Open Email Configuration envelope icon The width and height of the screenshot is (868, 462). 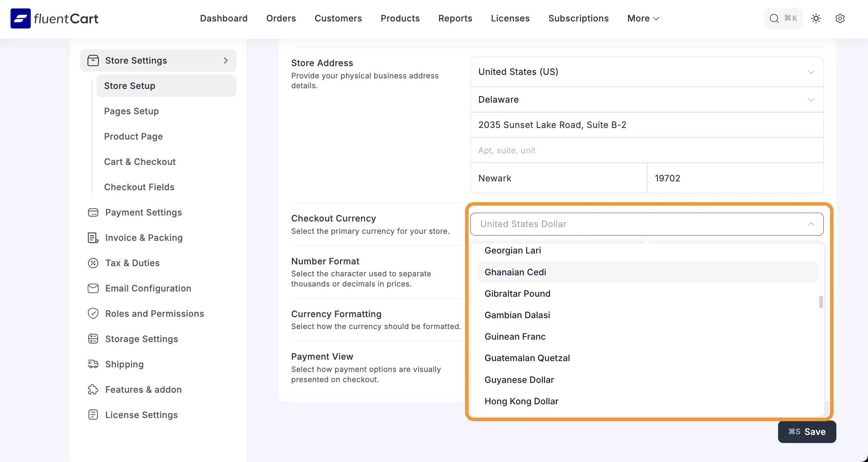(x=93, y=288)
